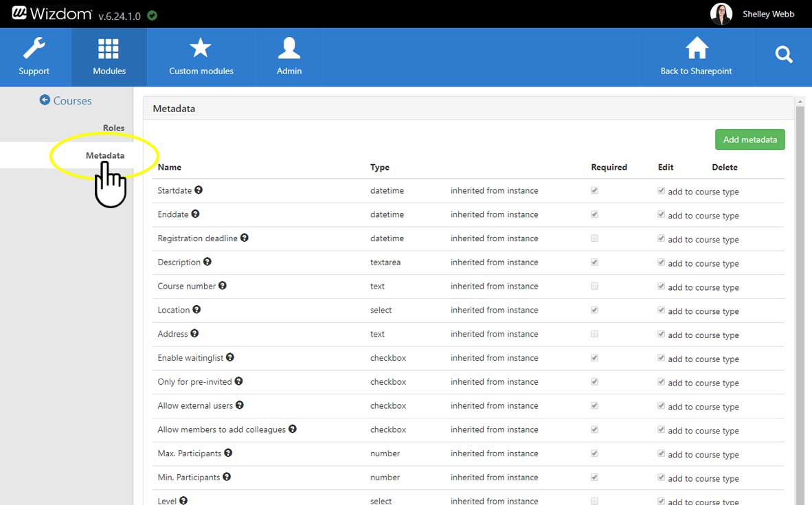Select the Roles sidebar item

click(x=113, y=128)
